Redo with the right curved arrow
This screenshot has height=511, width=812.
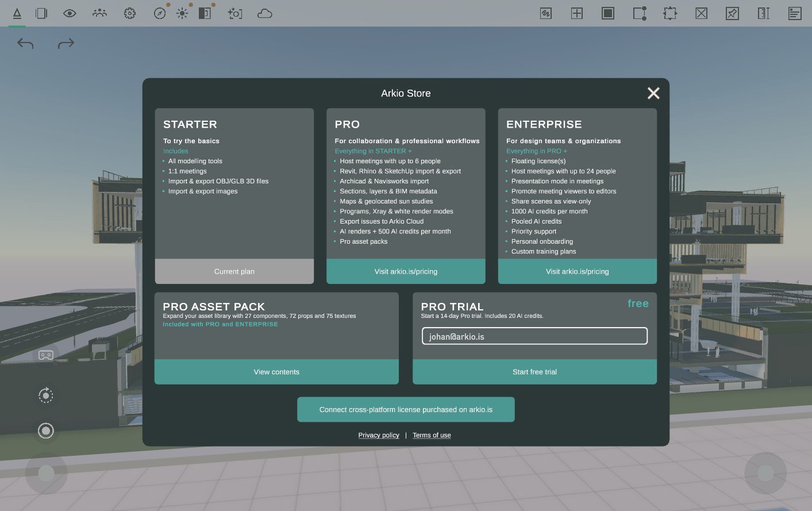[66, 43]
